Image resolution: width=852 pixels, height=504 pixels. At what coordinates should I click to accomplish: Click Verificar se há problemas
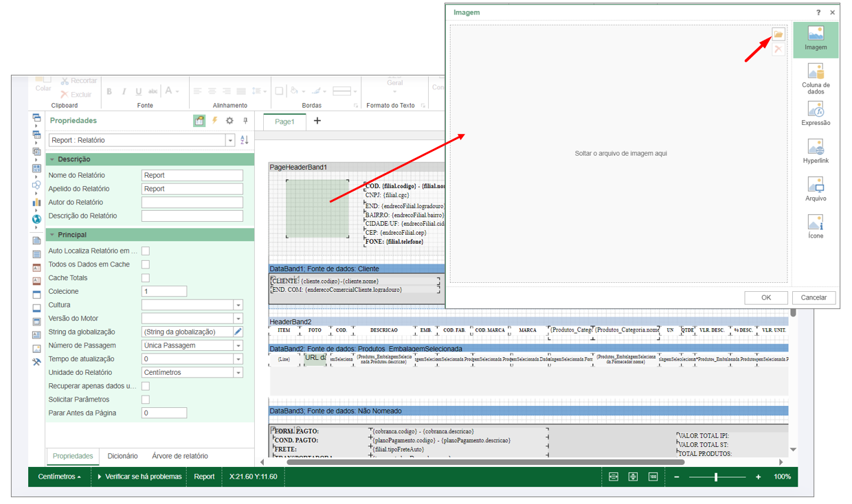[x=140, y=477]
